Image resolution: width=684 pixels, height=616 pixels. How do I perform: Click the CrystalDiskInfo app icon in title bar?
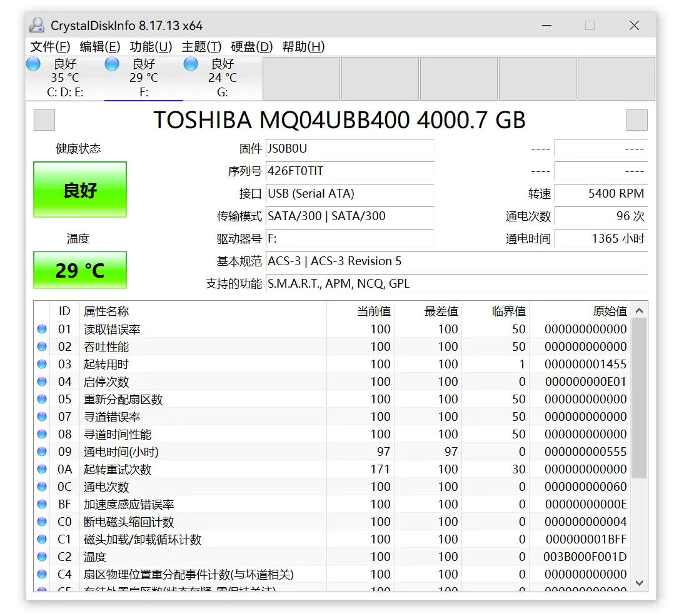[x=37, y=25]
